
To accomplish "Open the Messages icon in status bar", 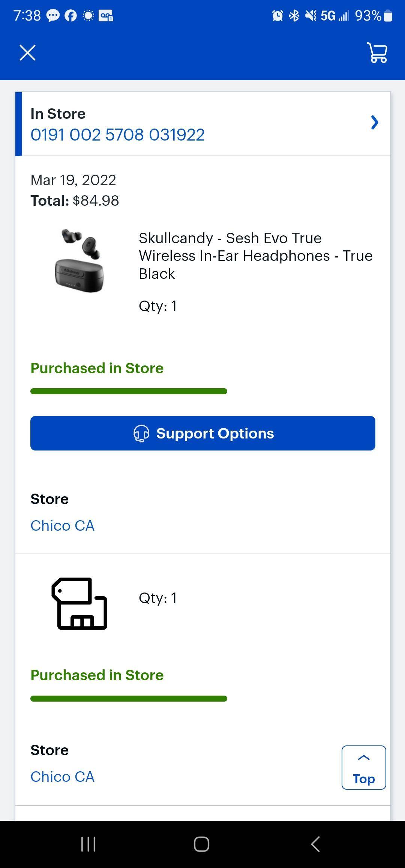I will pos(53,16).
